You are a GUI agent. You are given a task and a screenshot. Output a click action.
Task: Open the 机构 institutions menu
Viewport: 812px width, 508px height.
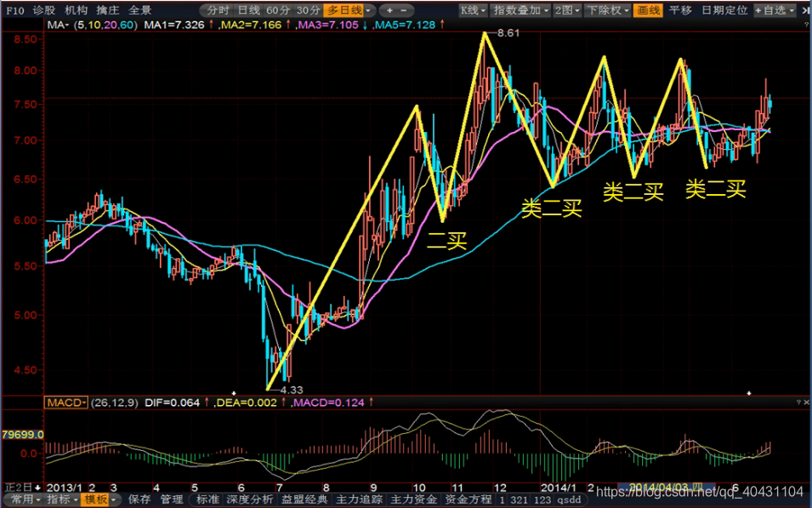click(x=76, y=10)
